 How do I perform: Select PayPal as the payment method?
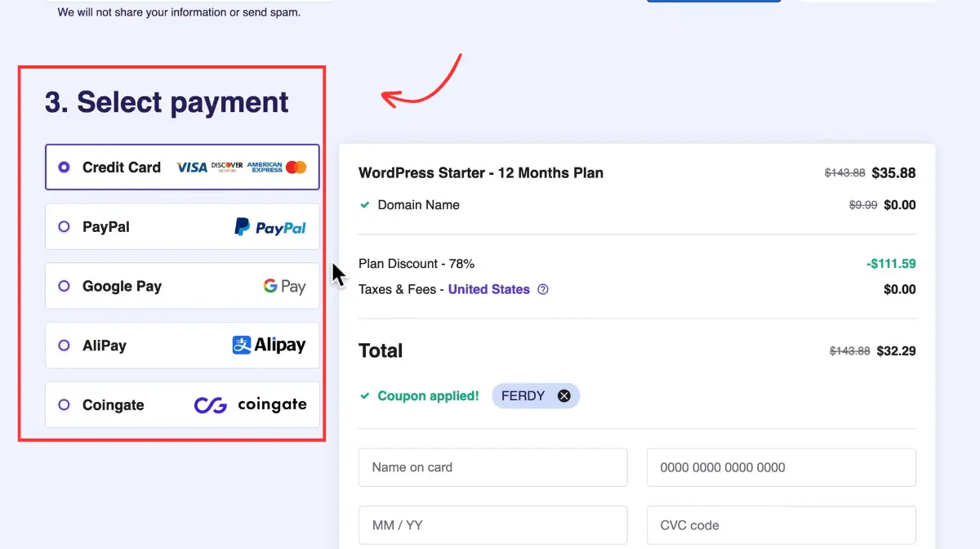pos(64,226)
